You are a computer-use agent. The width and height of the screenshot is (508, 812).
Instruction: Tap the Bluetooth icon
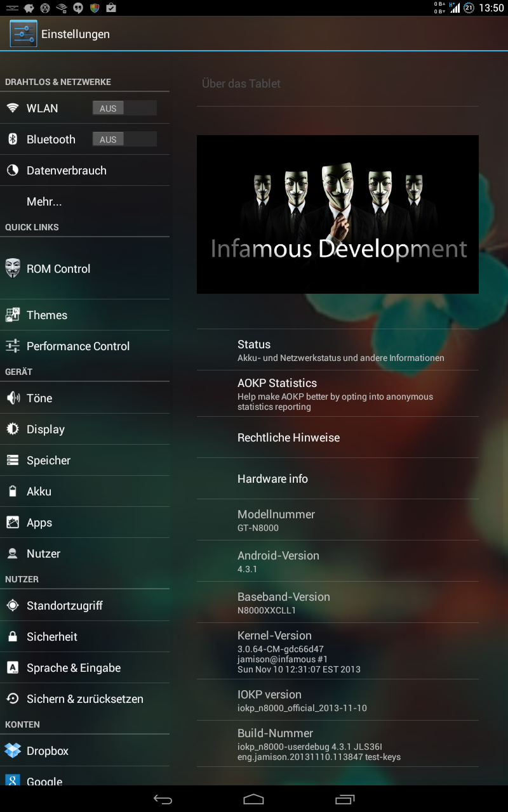[13, 140]
